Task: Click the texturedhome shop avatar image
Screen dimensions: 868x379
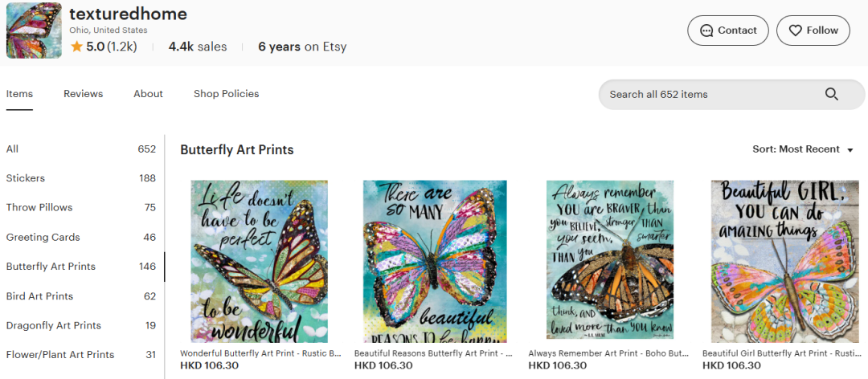Action: (x=34, y=31)
